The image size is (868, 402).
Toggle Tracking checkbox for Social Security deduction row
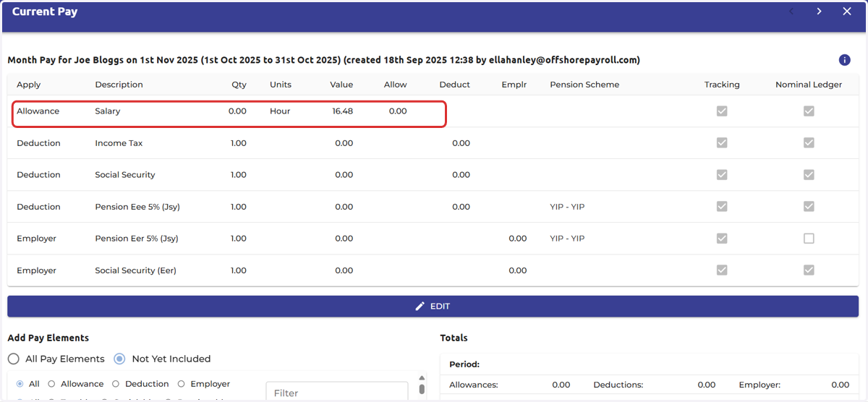[722, 175]
